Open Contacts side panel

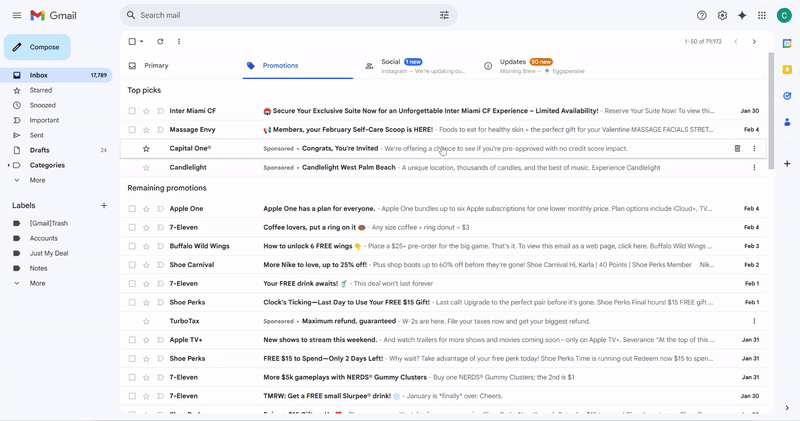[787, 121]
